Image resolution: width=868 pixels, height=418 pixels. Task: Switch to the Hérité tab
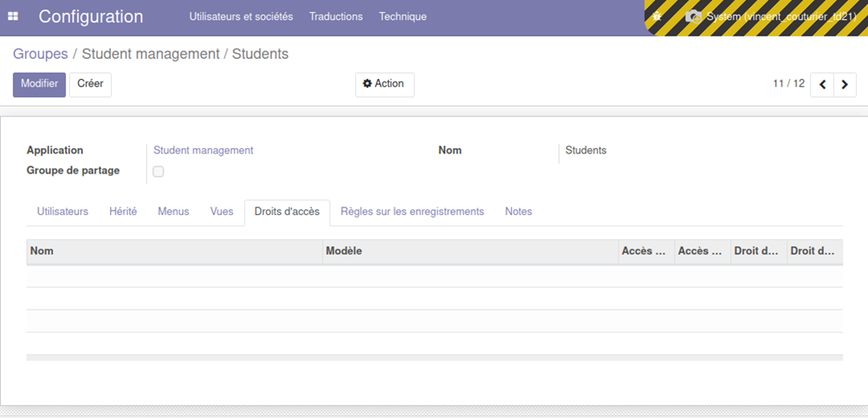123,212
